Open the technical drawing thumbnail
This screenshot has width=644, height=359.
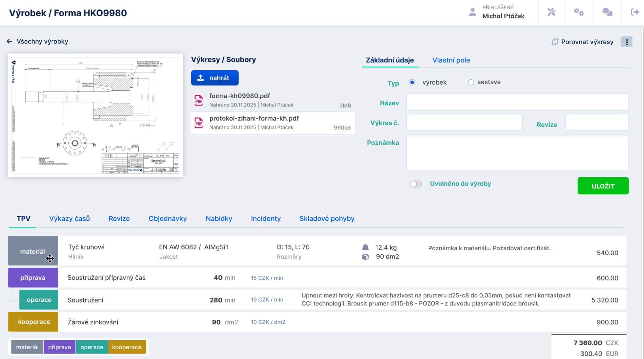(95, 115)
